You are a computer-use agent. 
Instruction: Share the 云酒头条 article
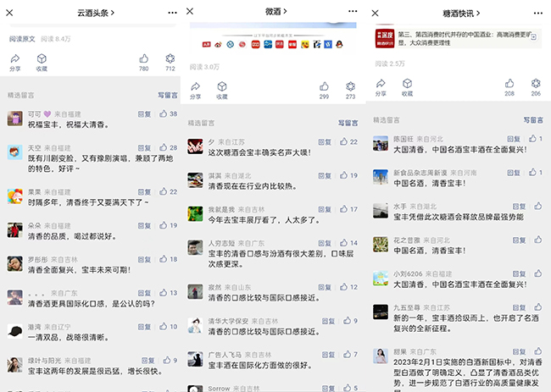(15, 63)
